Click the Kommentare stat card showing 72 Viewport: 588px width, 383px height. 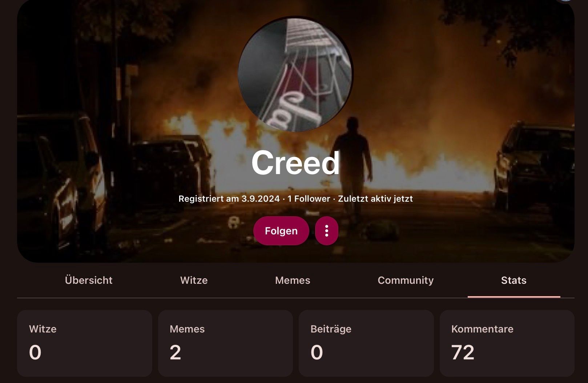tap(507, 343)
